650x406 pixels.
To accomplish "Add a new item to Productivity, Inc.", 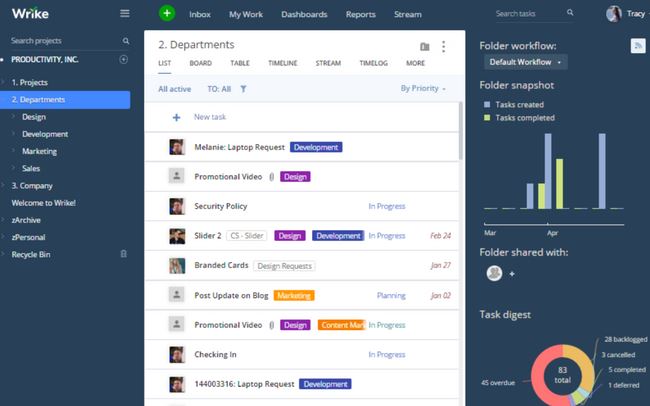I will click(x=124, y=59).
